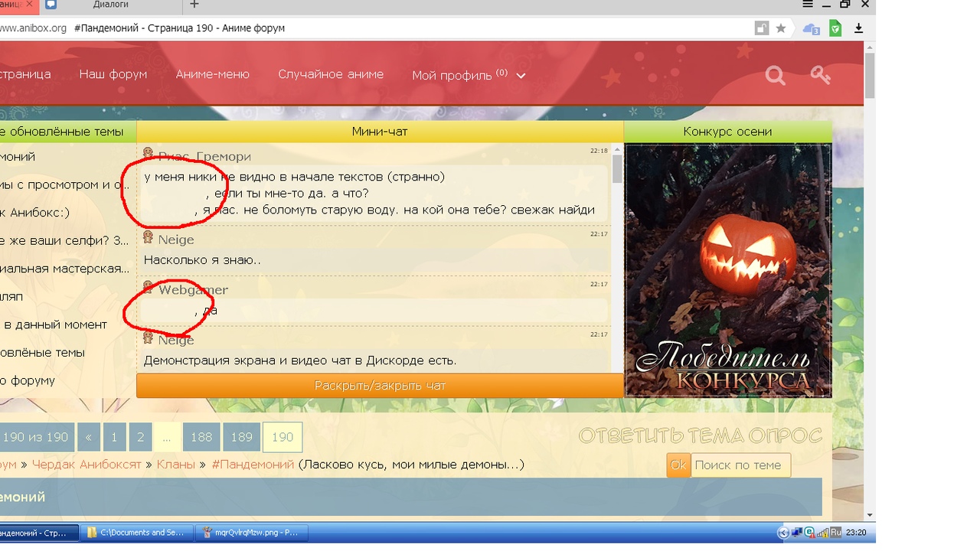Expand hidden system tray icons arrow
980x551 pixels.
[782, 533]
